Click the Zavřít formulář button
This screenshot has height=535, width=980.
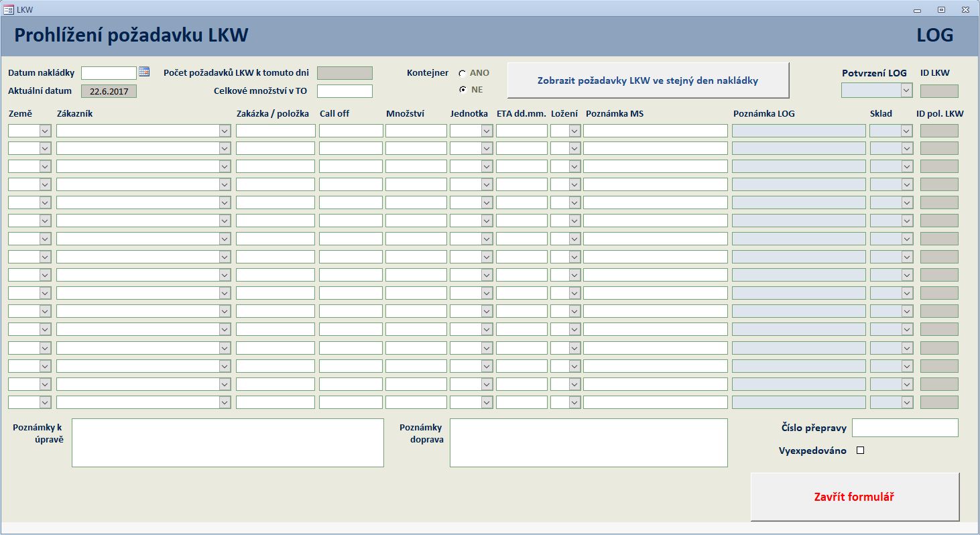tap(855, 497)
